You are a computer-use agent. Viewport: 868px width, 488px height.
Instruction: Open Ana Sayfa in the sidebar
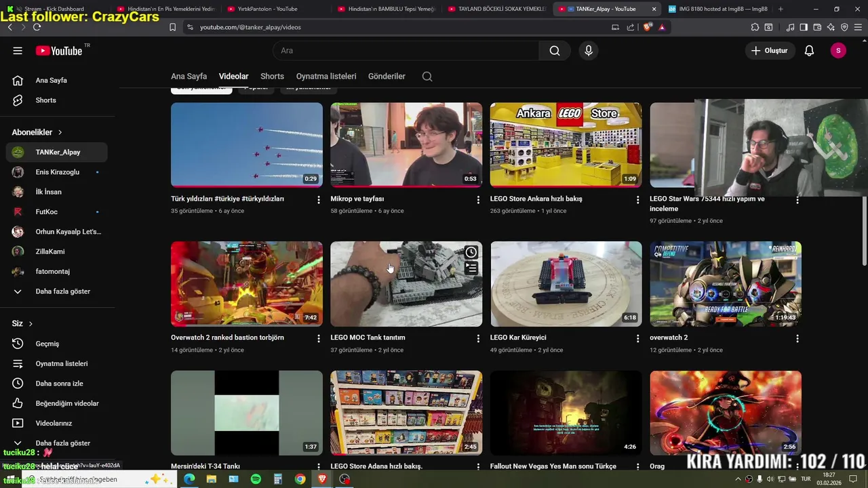coord(57,80)
